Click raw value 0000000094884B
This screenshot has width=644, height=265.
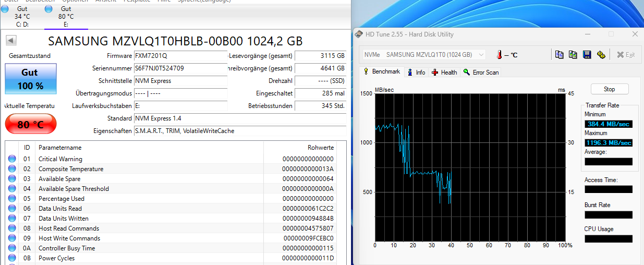(308, 219)
